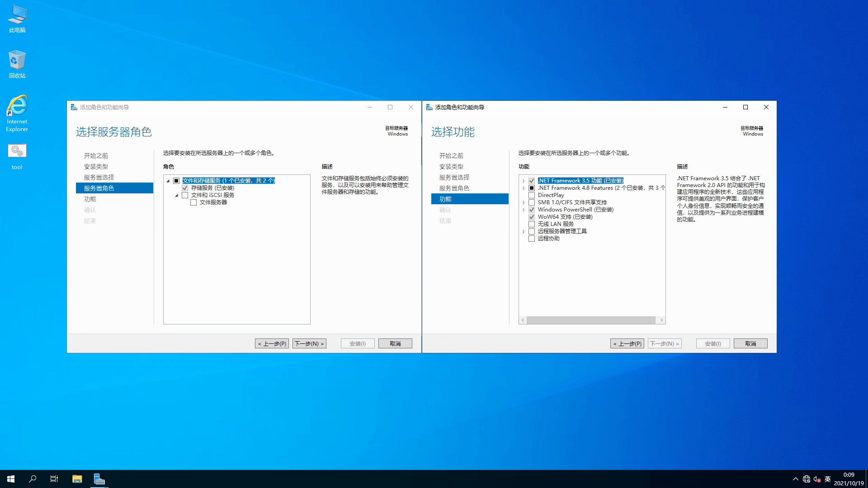The width and height of the screenshot is (868, 488).
Task: Check the 文件服务器 role checkbox
Action: (193, 202)
